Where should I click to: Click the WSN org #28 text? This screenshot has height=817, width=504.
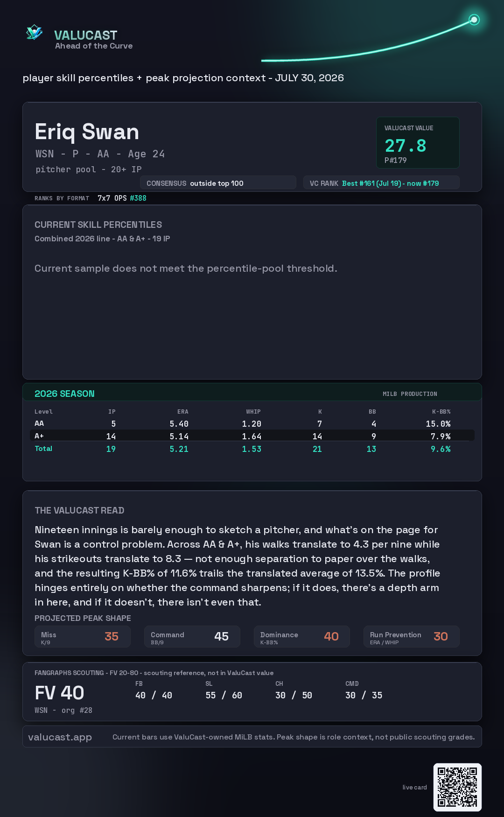tap(63, 710)
